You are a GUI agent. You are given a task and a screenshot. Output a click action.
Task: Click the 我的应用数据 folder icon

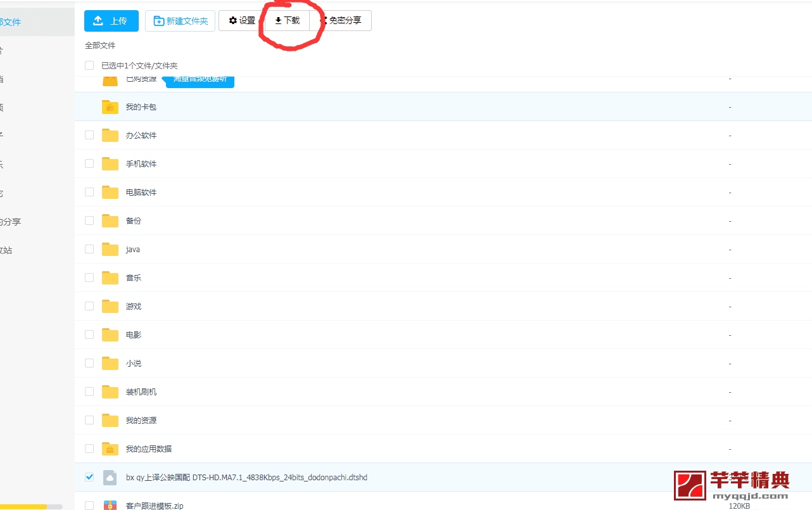click(110, 449)
